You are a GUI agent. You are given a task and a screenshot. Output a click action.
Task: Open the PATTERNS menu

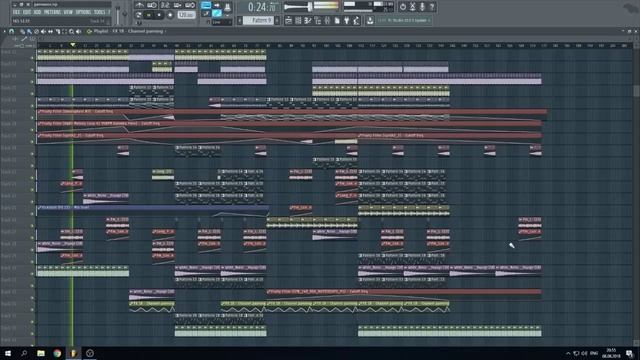coord(52,12)
